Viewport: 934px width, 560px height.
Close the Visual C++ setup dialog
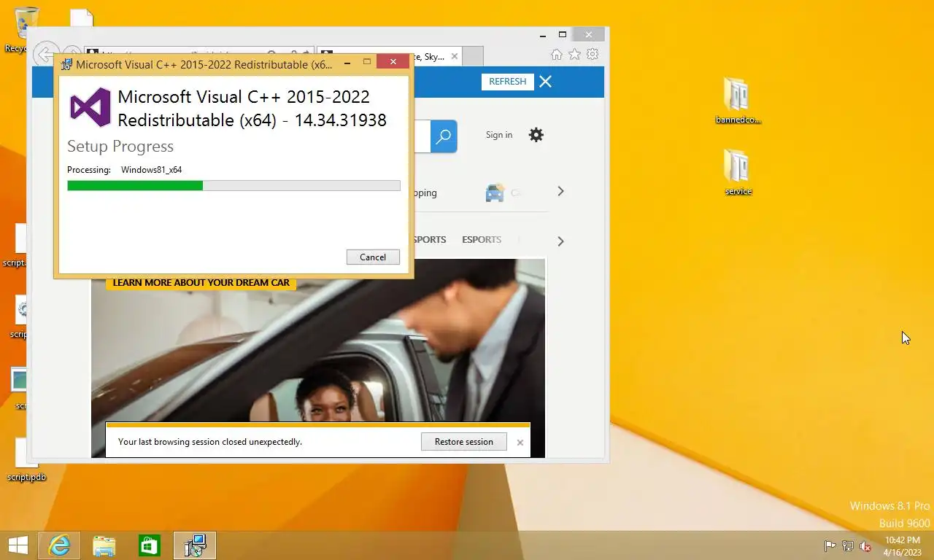[393, 62]
